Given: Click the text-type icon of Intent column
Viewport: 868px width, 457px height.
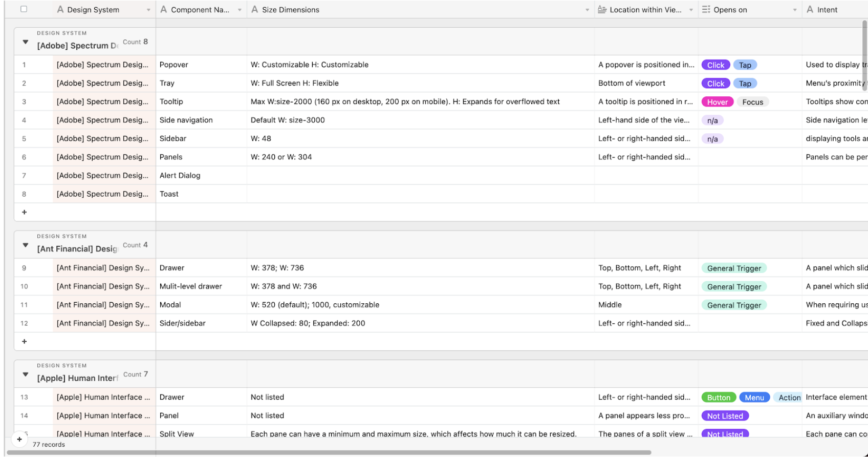Looking at the screenshot, I should pyautogui.click(x=810, y=10).
